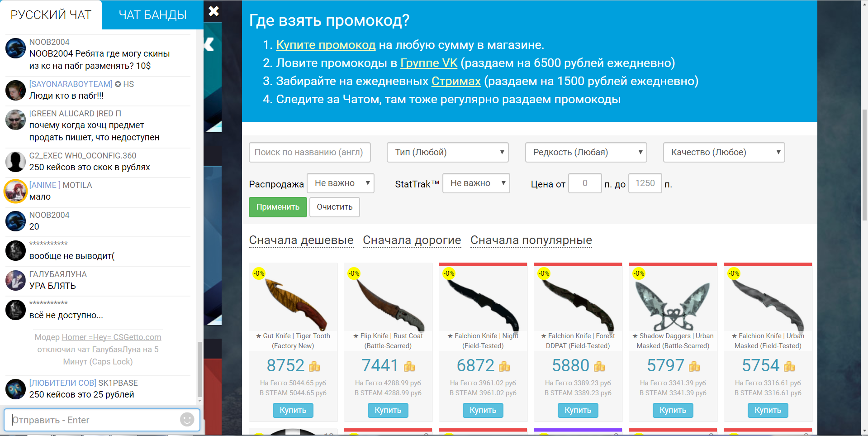The image size is (868, 436).
Task: Click SAYONARABOYTEAM user avatar
Action: click(x=15, y=90)
